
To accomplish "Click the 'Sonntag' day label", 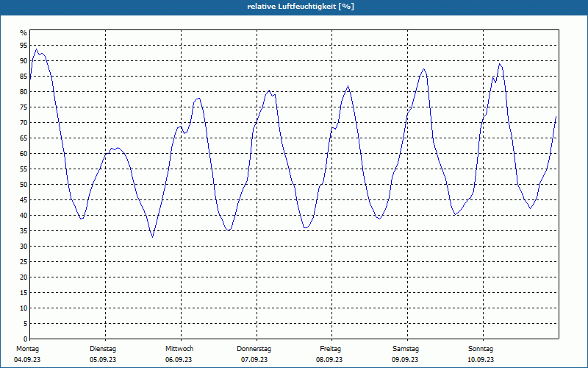I will [x=481, y=349].
